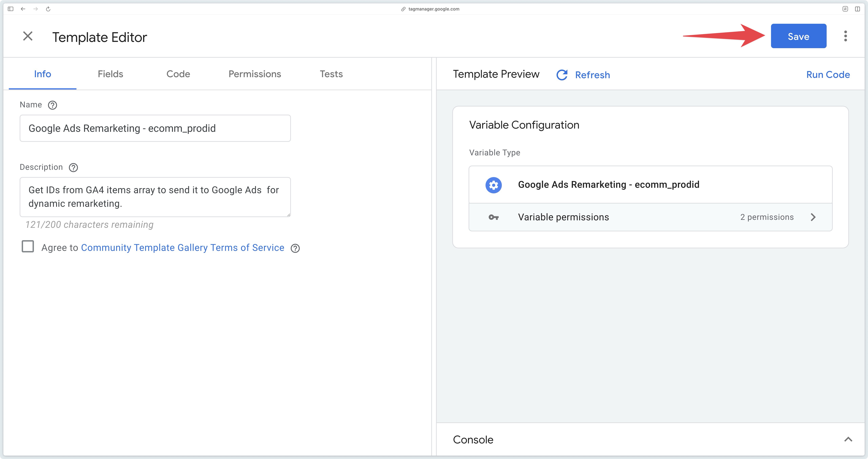This screenshot has height=459, width=868.
Task: Click the Refresh circular arrow icon
Action: click(562, 75)
